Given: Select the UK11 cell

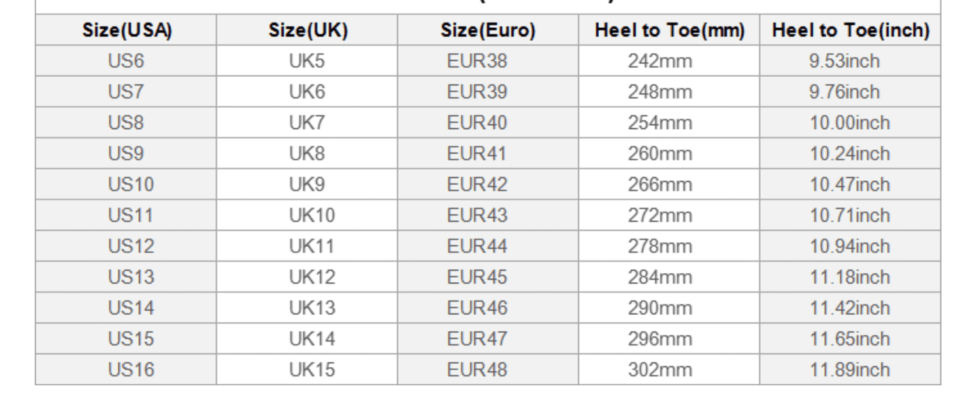Looking at the screenshot, I should 312,246.
